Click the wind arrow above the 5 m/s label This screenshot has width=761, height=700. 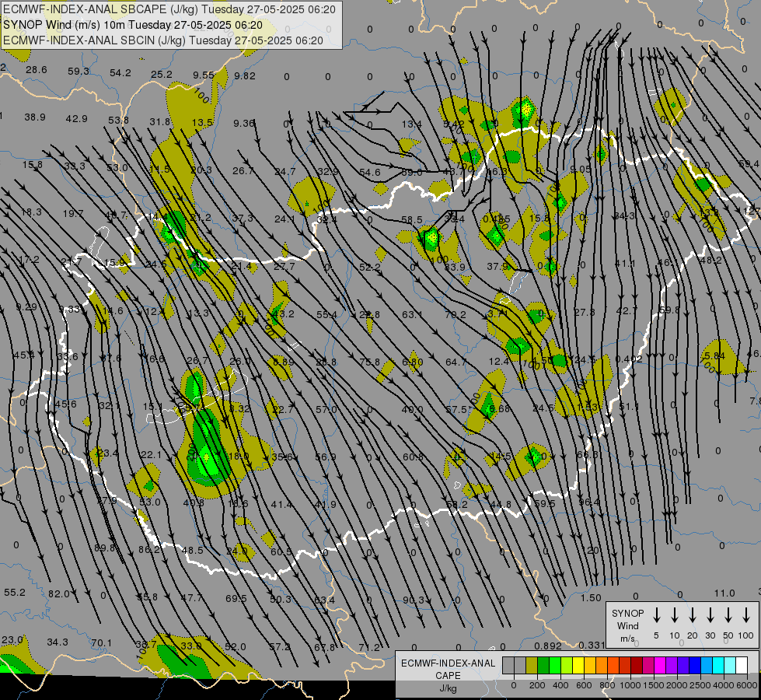656,615
